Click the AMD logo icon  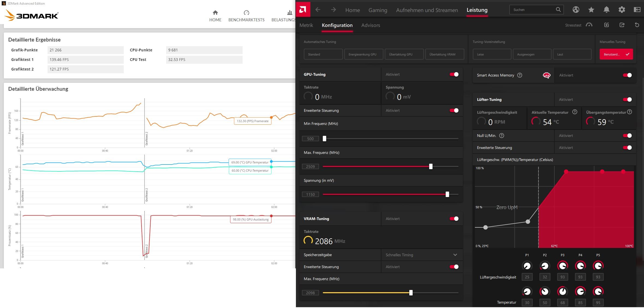[303, 10]
